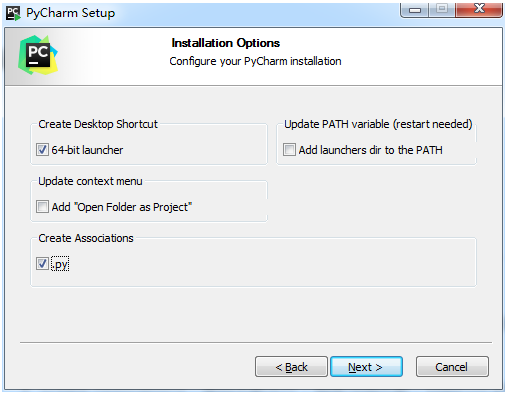Cancel the PyCharm installation
The width and height of the screenshot is (508, 397).
click(452, 367)
